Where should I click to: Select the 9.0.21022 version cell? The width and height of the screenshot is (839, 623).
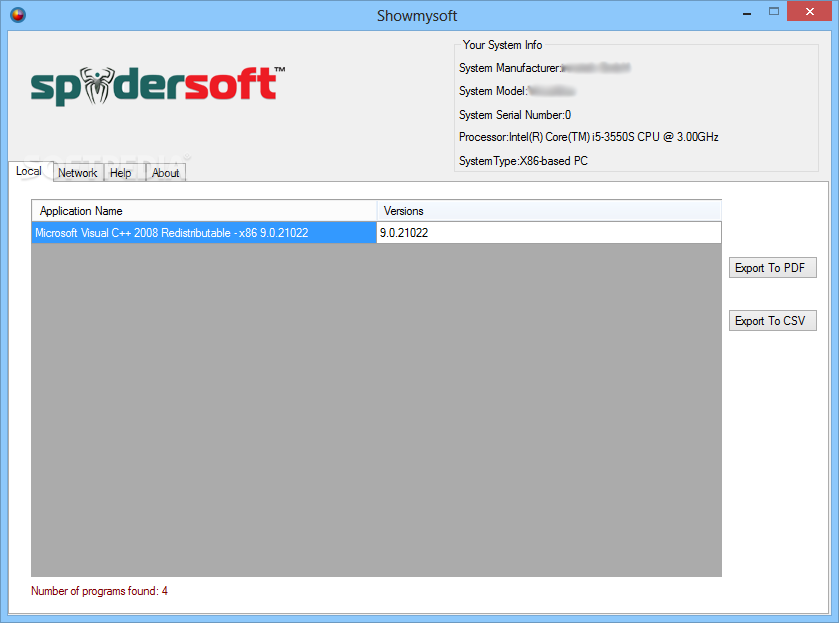click(549, 233)
